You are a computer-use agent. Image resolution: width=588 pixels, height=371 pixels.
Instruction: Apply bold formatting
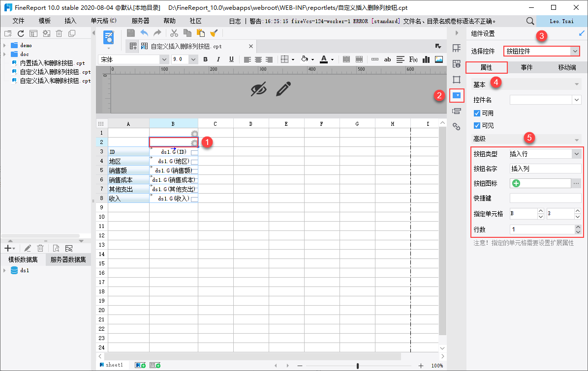pos(206,59)
